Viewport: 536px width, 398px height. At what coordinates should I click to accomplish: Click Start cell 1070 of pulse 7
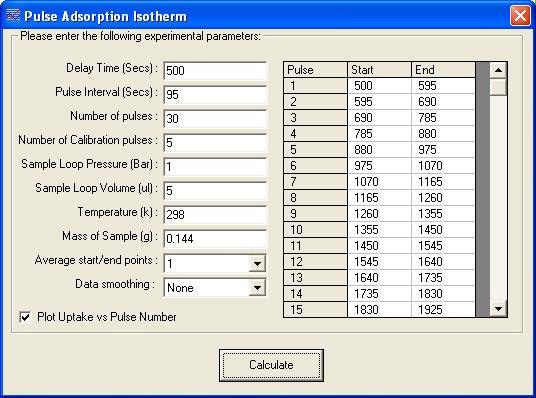point(379,182)
